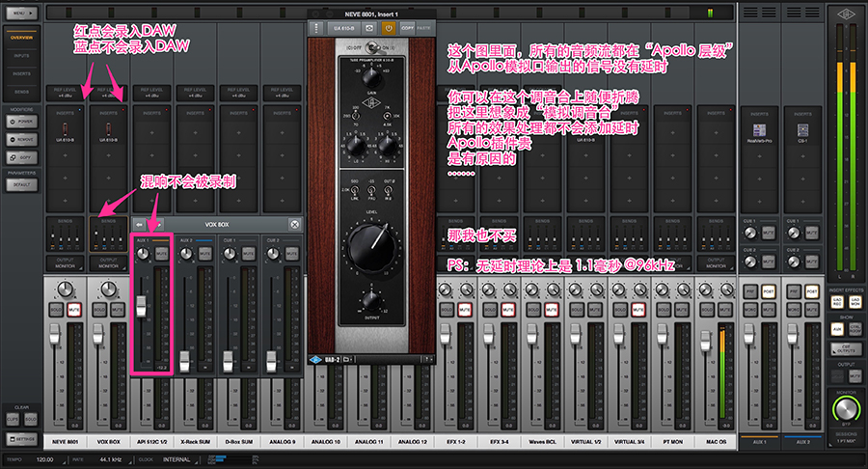Mute the monitor OUTPUT
The image size is (868, 469).
coord(854,376)
